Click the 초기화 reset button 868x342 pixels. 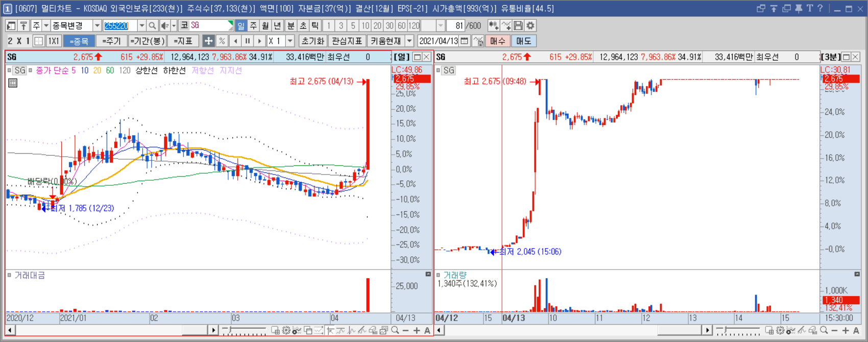click(313, 41)
